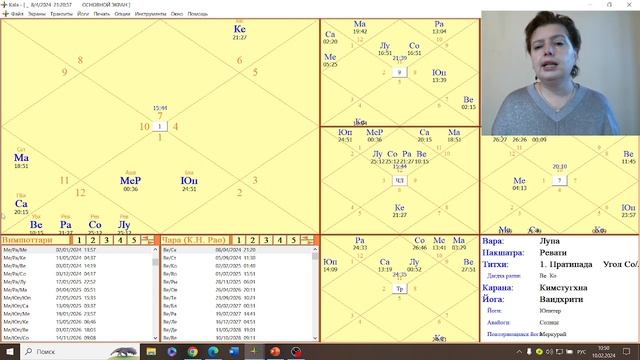The width and height of the screenshot is (640, 360).
Task: Open PowerPoint from the taskbar
Action: coord(275,351)
